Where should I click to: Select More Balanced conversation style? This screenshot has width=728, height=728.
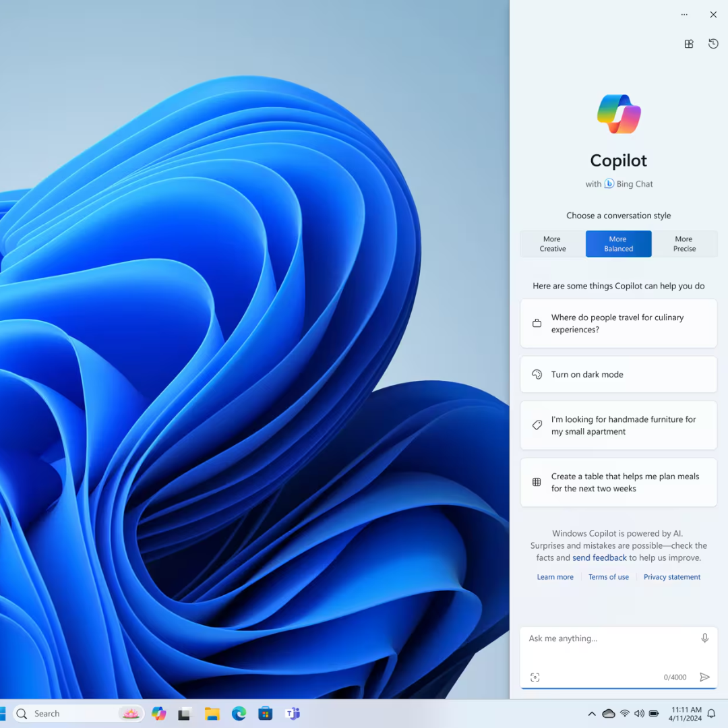618,244
